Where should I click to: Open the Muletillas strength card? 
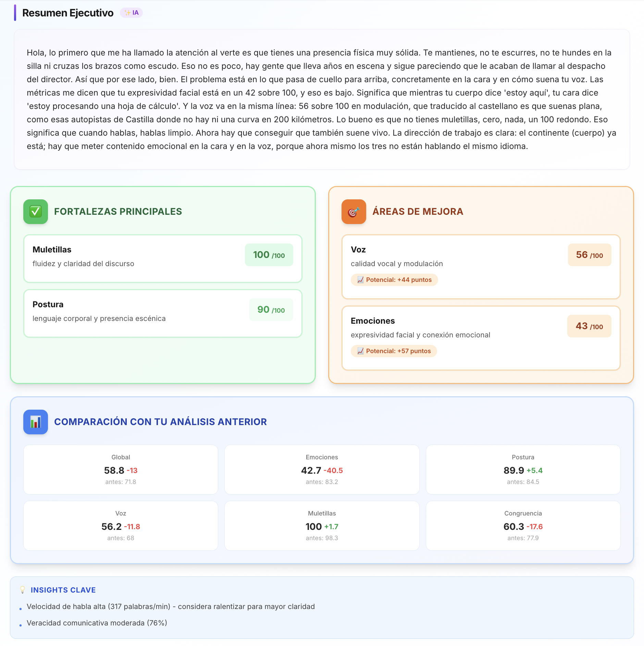pos(163,259)
